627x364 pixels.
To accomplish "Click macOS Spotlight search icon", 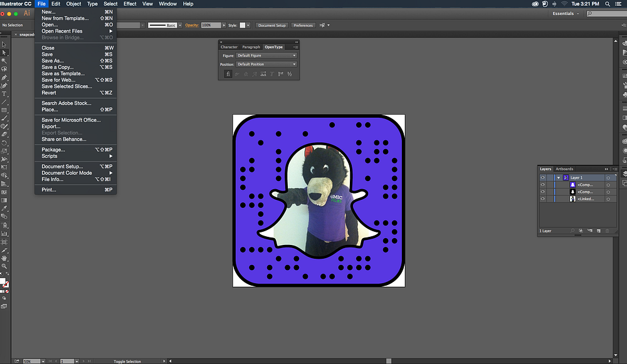I will coord(608,4).
